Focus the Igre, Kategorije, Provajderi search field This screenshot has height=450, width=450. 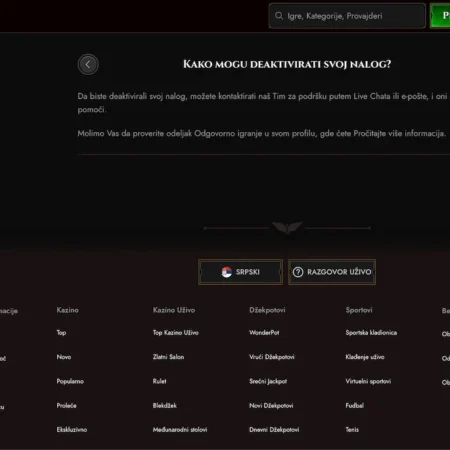(347, 16)
